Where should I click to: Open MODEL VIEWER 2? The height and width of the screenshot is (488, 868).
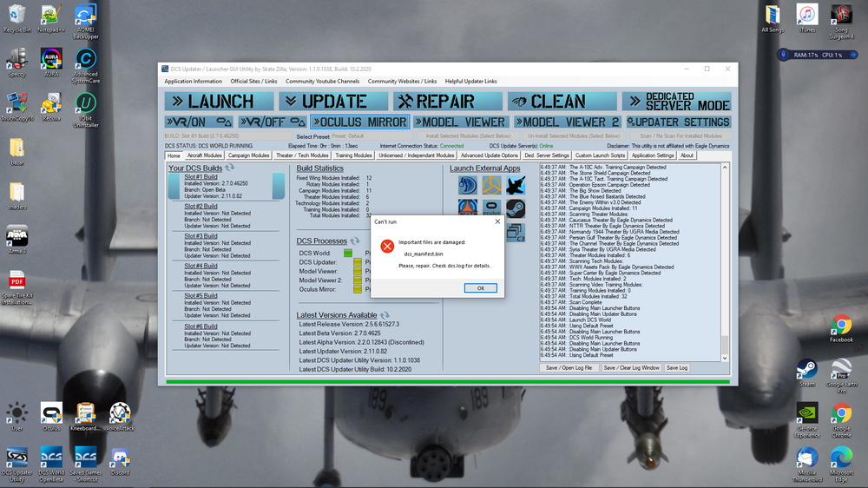pos(567,122)
